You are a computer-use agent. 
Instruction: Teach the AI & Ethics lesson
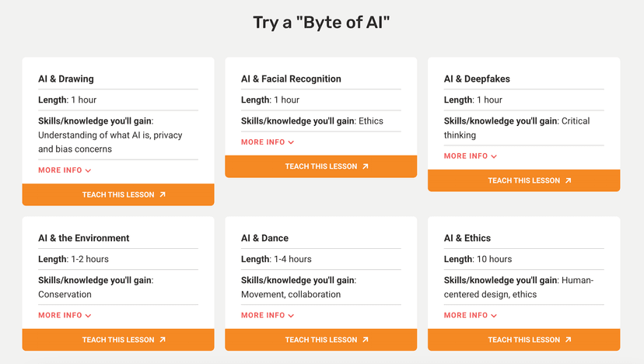[523, 340]
